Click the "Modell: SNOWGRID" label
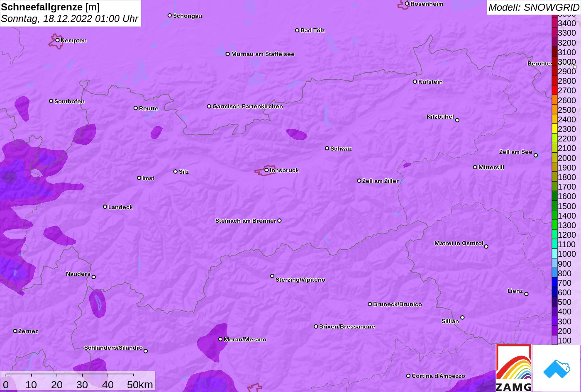Image resolution: width=581 pixels, height=392 pixels. tap(534, 7)
